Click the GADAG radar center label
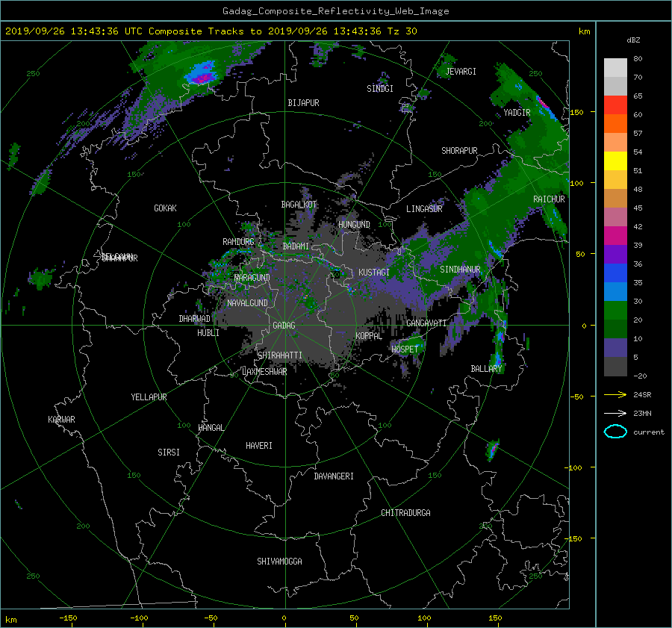The height and width of the screenshot is (628, 672). coord(284,326)
